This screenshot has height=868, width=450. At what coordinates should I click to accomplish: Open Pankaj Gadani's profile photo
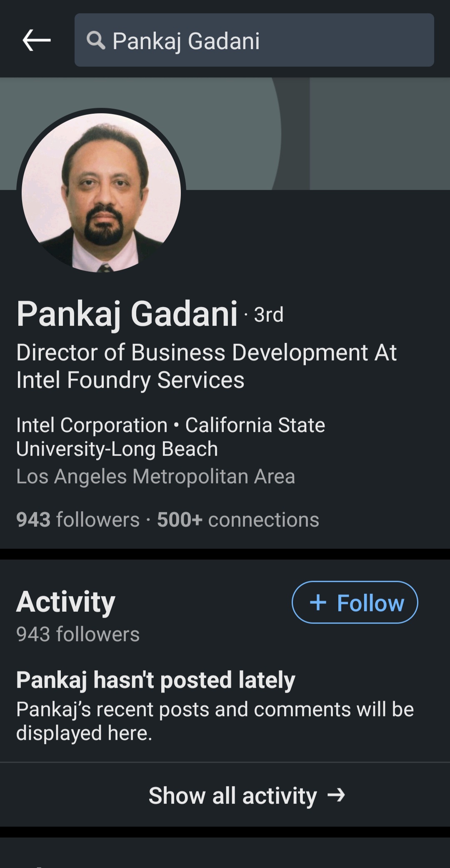pos(101,193)
